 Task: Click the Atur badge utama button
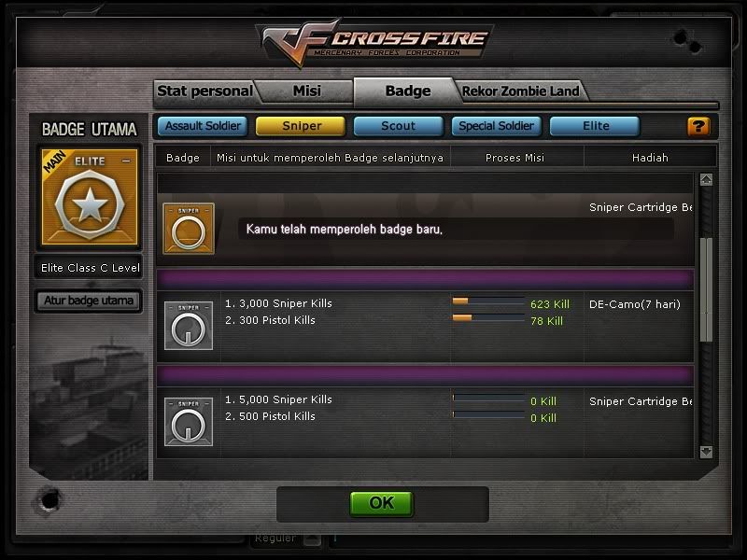pyautogui.click(x=89, y=301)
